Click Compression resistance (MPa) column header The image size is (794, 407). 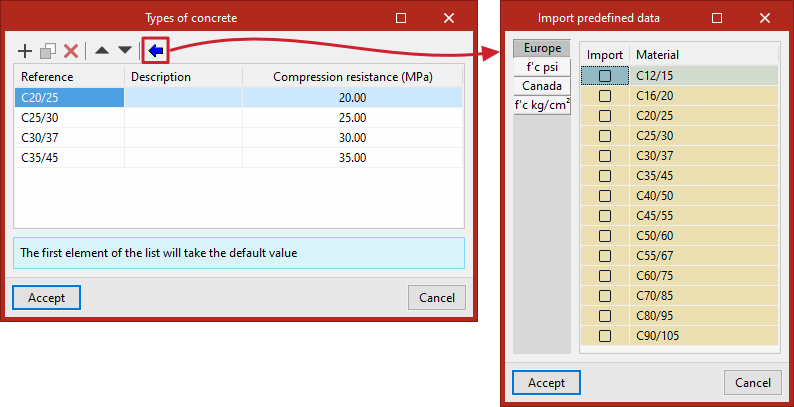[353, 77]
